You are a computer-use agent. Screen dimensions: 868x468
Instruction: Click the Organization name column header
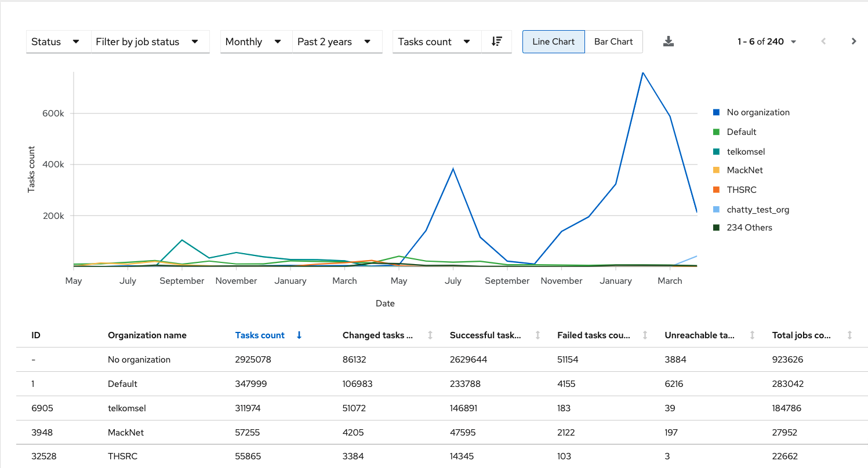147,335
